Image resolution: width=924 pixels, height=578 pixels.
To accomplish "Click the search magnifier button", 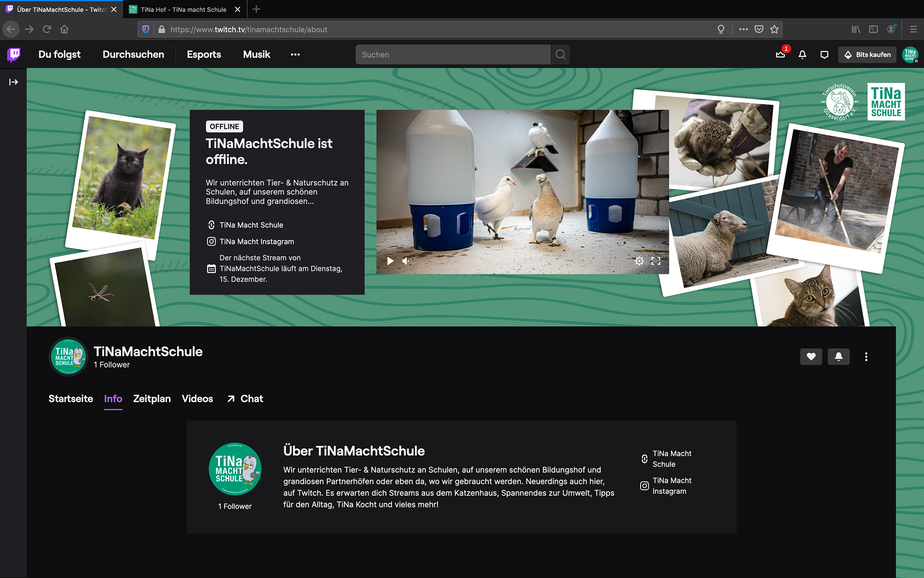I will click(x=560, y=54).
